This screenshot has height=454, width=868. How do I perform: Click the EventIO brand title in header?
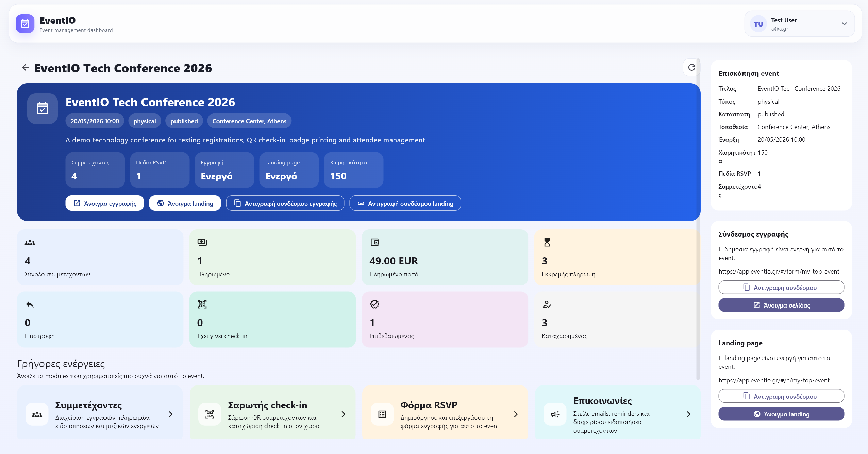57,20
